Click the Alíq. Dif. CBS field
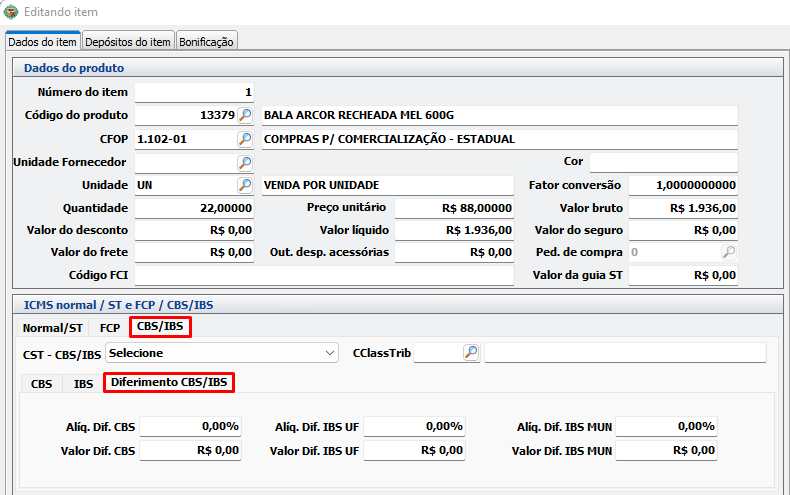790x495 pixels. (190, 427)
